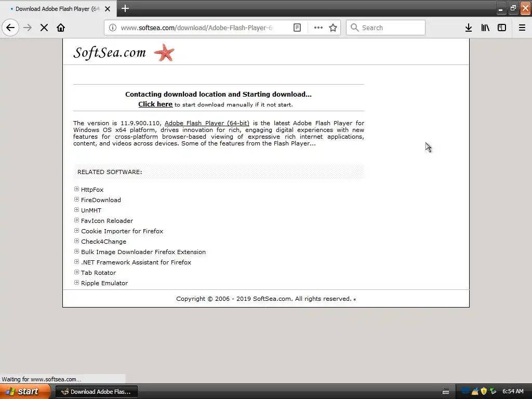Screen dimensions: 532x399
Task: Click the bullet icon beside Check4Change
Action: coord(77,241)
